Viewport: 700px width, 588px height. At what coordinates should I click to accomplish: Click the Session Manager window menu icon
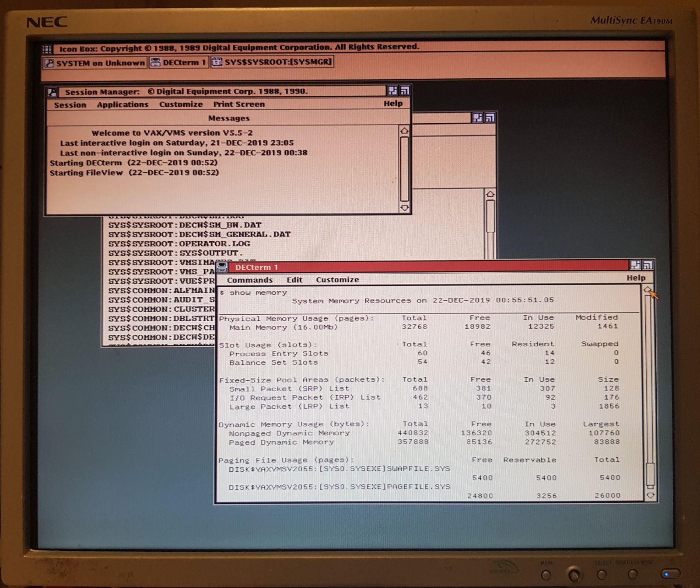(x=53, y=92)
